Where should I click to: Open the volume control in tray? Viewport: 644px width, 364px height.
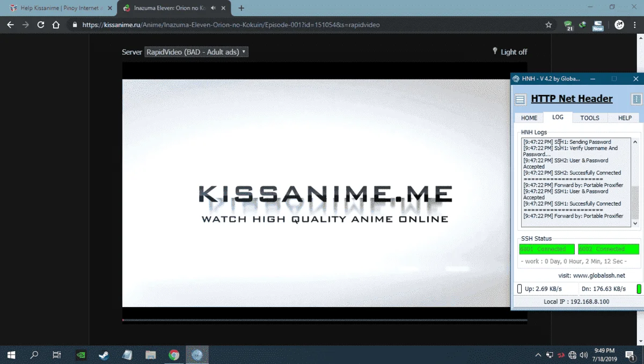pos(584,355)
